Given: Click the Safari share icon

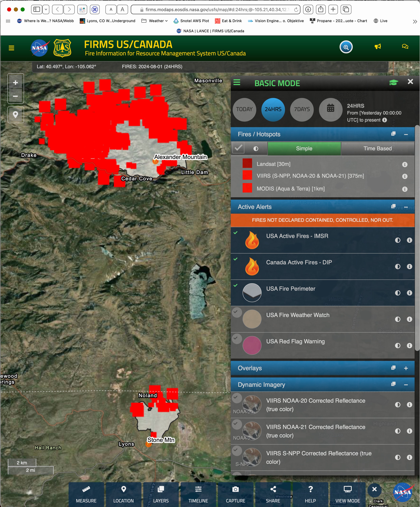Looking at the screenshot, I should coord(320,9).
